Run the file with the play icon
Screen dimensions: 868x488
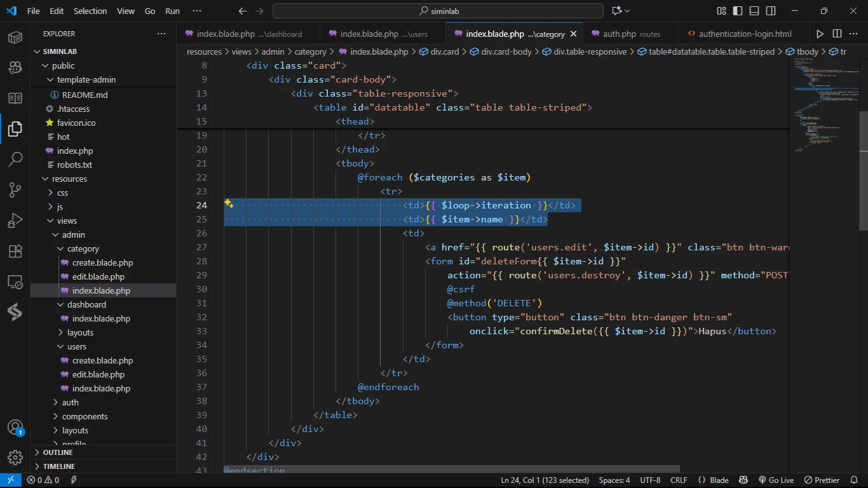pos(820,34)
